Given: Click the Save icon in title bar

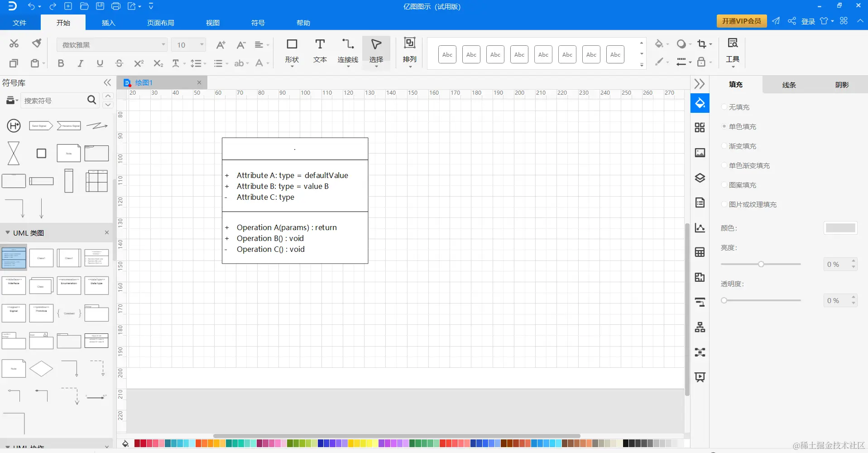Looking at the screenshot, I should [x=100, y=6].
